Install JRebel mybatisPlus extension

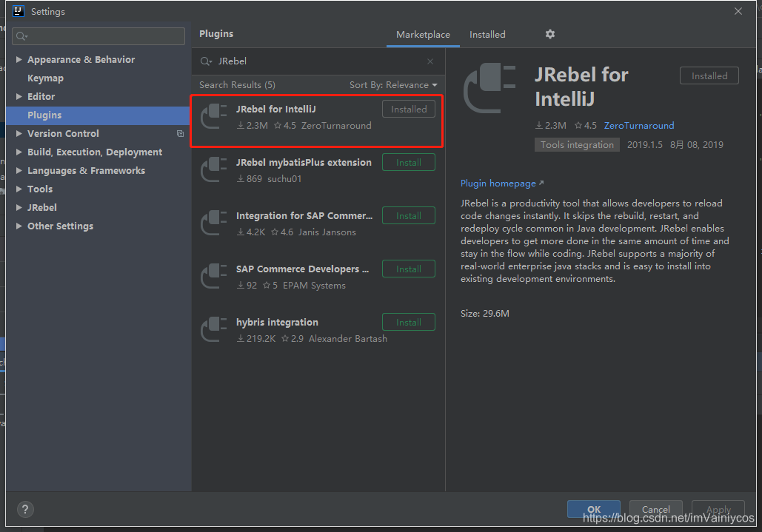409,163
